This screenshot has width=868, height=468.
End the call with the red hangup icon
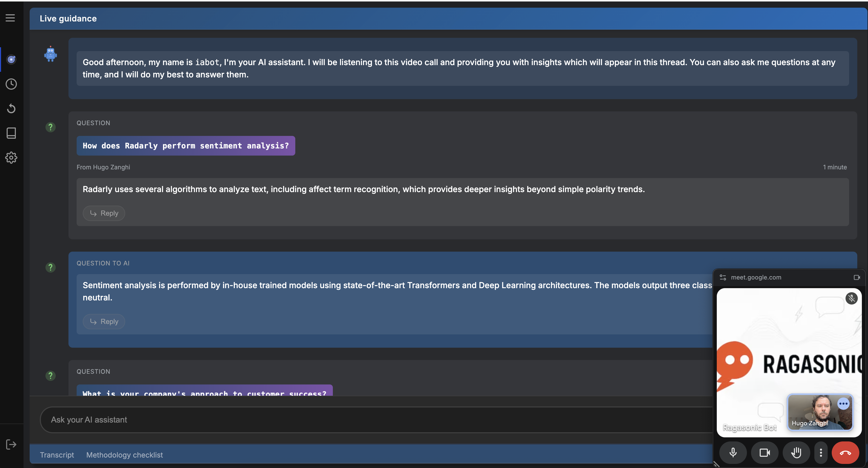click(x=845, y=452)
